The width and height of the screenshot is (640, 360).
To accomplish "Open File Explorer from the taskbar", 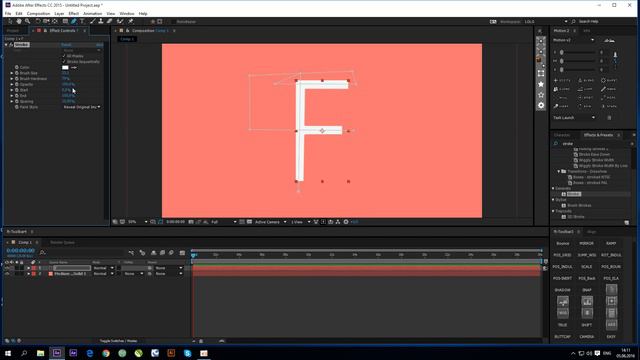I will coord(40,353).
